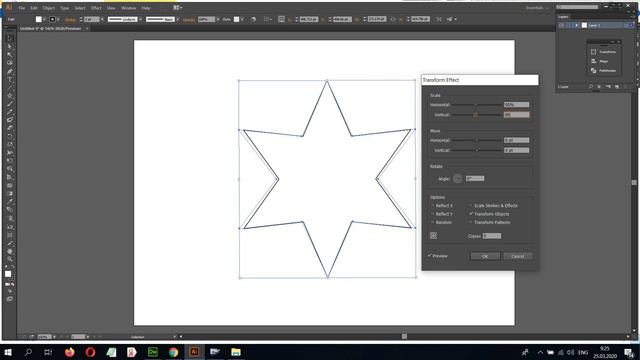Enable the Transform Patterns checkbox
640x360 pixels.
[x=471, y=222]
